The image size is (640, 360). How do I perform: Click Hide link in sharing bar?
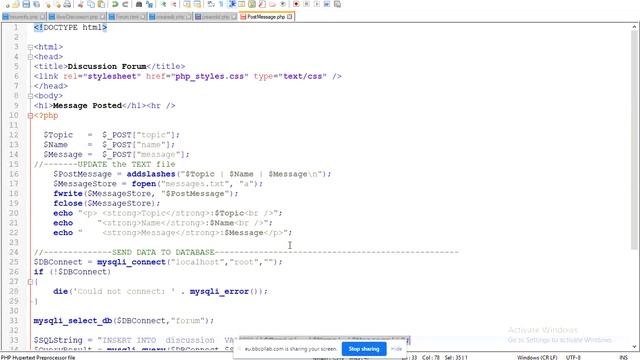[396, 349]
